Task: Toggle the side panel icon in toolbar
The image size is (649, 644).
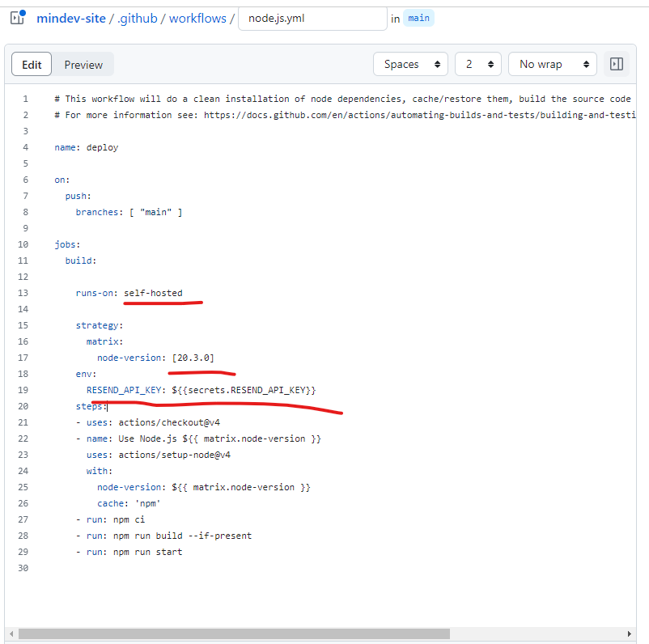Action: click(x=617, y=64)
